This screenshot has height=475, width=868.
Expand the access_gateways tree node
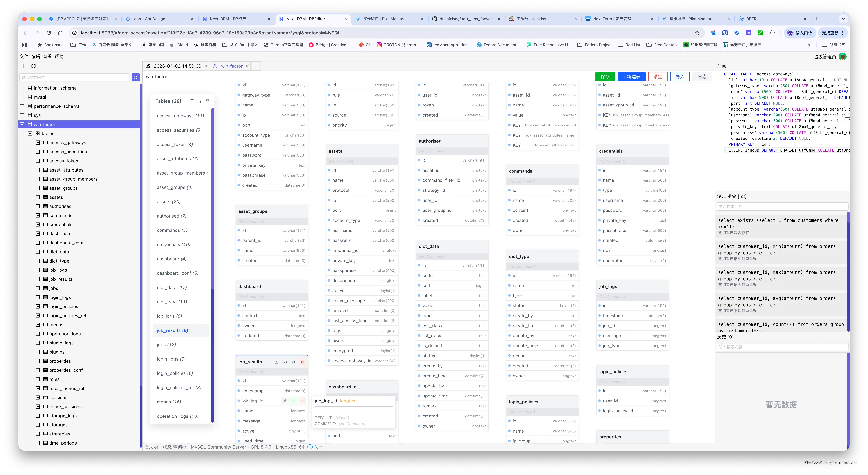(x=38, y=143)
